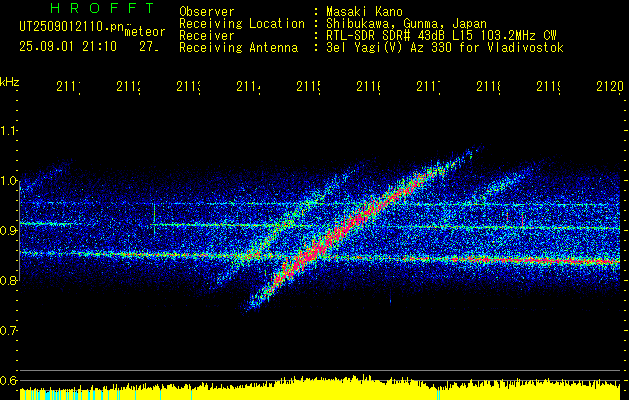Click the "Receiving Antenna" label
Screen dimensions: 629x400
pos(238,48)
